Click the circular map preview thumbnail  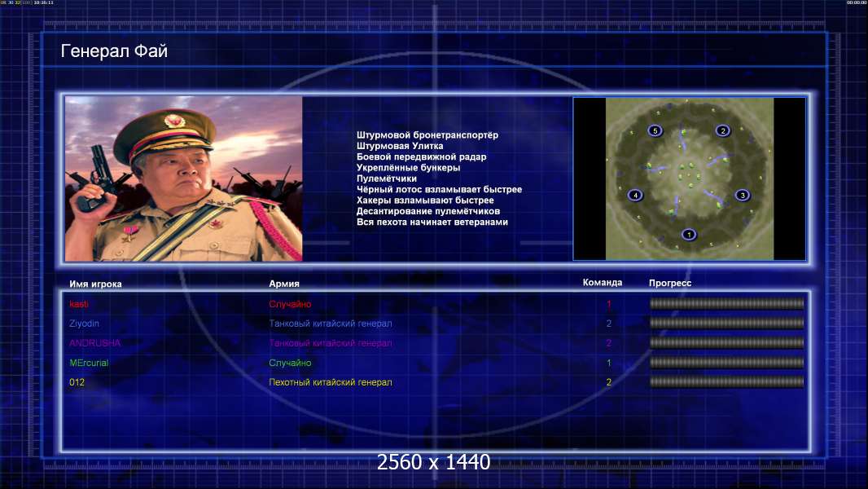690,178
